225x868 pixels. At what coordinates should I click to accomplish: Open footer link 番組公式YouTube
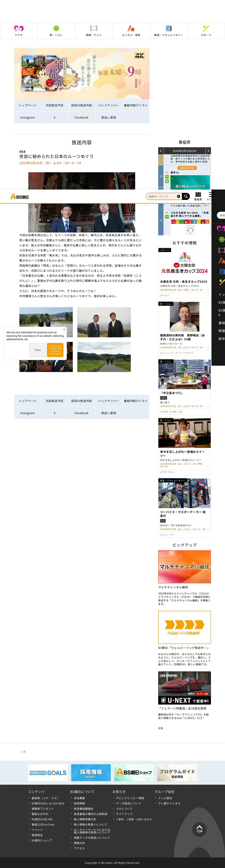point(43,824)
